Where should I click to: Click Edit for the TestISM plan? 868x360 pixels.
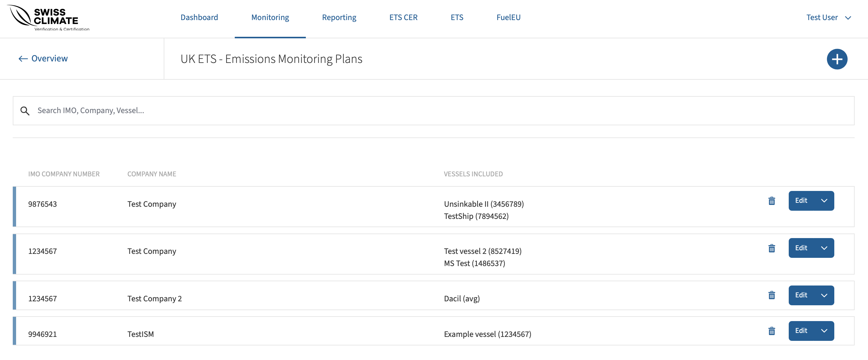coord(801,331)
